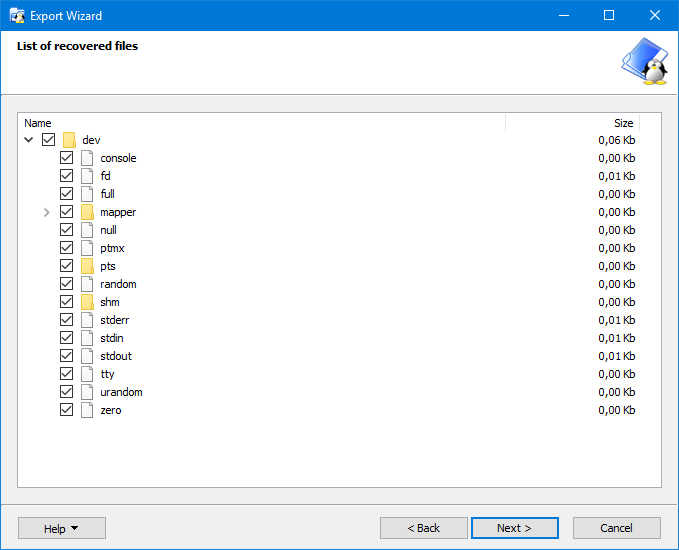Click the console file icon
The width and height of the screenshot is (679, 550).
click(87, 158)
